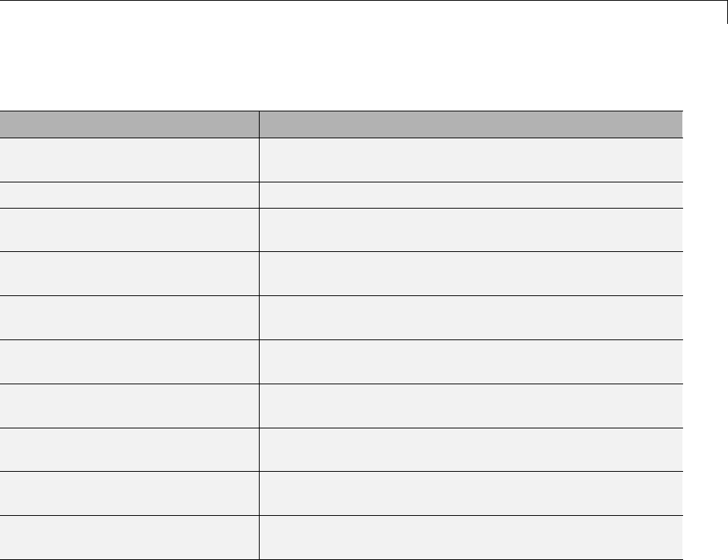The width and height of the screenshot is (728, 560).
Task: Select last table row's left cell
Action: point(129,536)
